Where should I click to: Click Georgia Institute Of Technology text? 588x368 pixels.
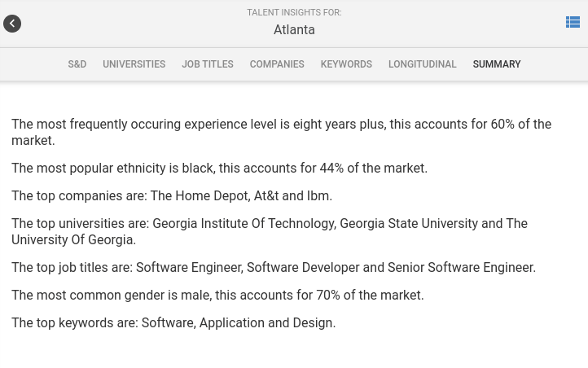click(244, 223)
